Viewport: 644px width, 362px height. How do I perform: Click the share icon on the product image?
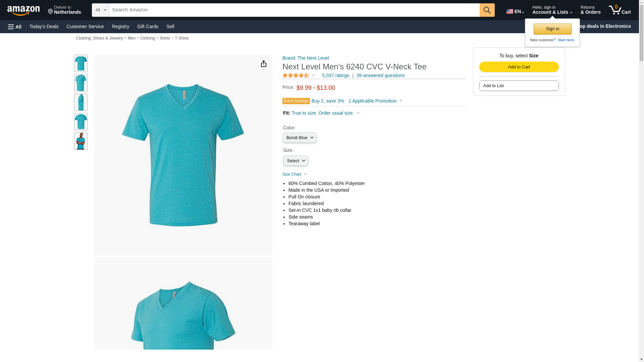click(264, 64)
